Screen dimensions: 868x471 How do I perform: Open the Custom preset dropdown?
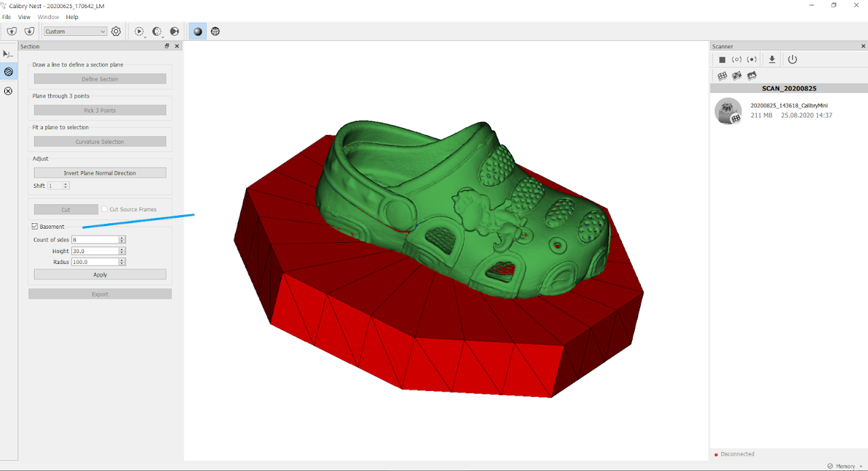[x=75, y=31]
